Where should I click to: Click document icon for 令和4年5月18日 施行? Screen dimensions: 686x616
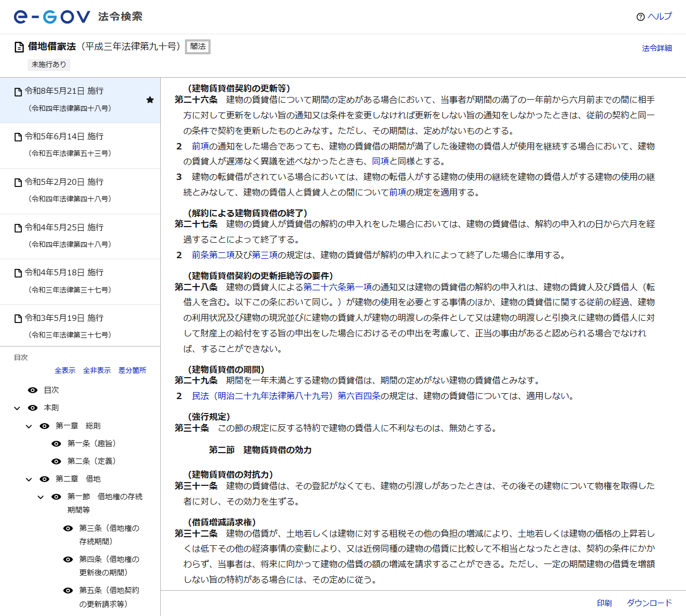[18, 273]
